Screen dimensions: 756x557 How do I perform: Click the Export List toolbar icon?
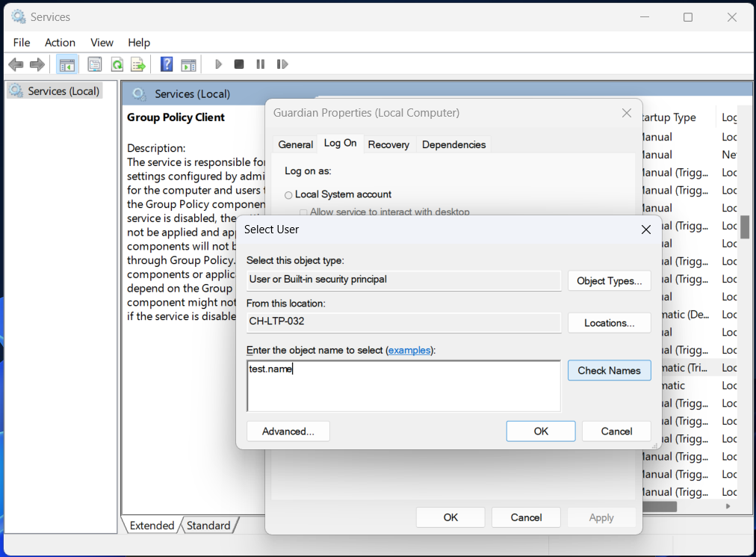(x=138, y=64)
